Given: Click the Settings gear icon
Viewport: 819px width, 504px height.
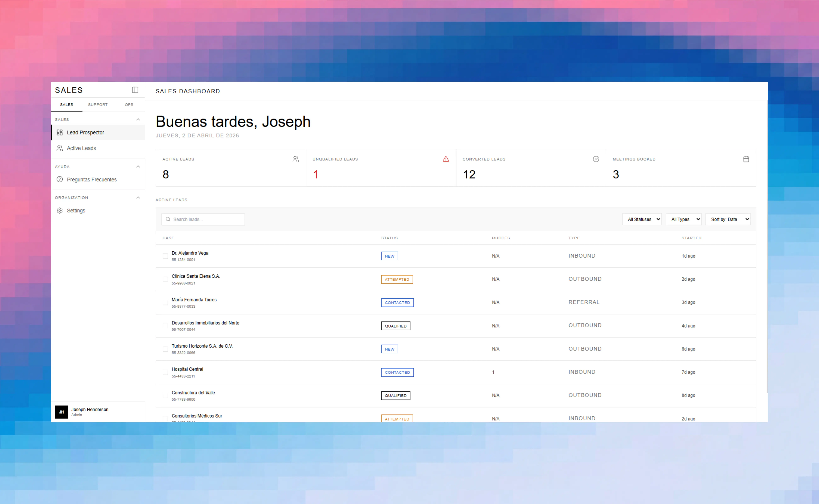Looking at the screenshot, I should [60, 211].
